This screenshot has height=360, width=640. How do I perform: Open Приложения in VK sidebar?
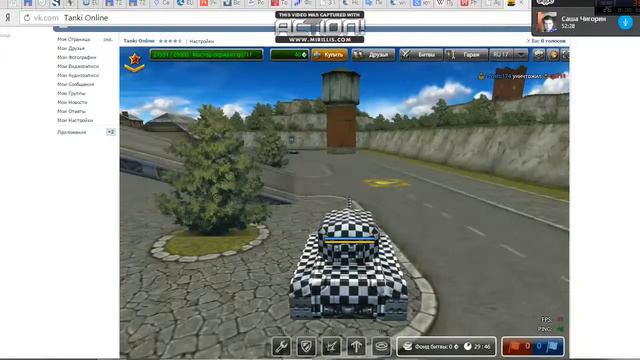[72, 133]
